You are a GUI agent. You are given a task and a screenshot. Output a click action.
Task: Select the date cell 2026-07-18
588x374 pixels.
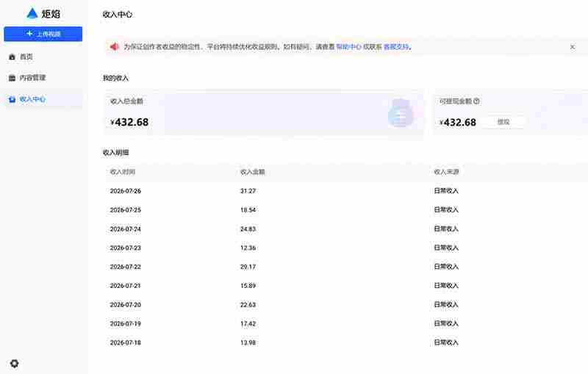(125, 343)
